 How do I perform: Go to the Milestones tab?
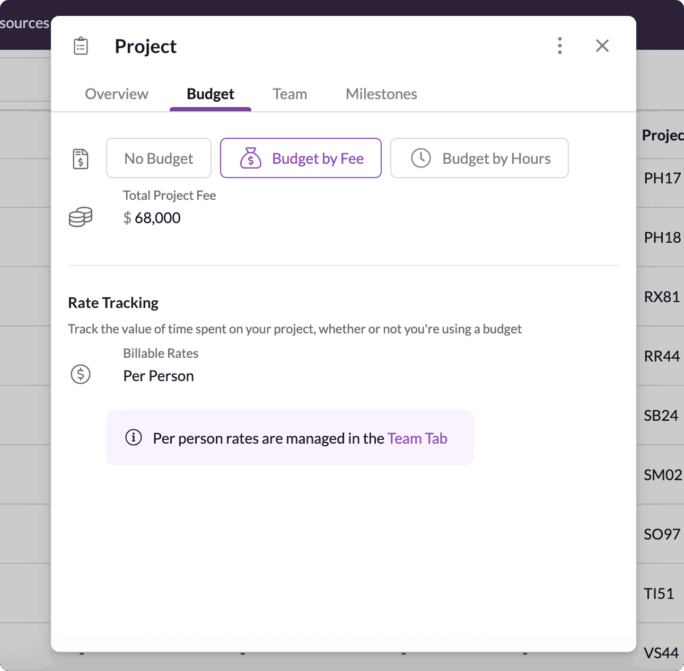(x=381, y=94)
